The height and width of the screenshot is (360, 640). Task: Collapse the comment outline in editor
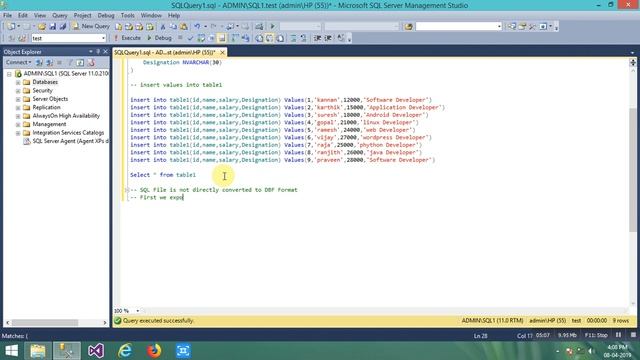127,190
